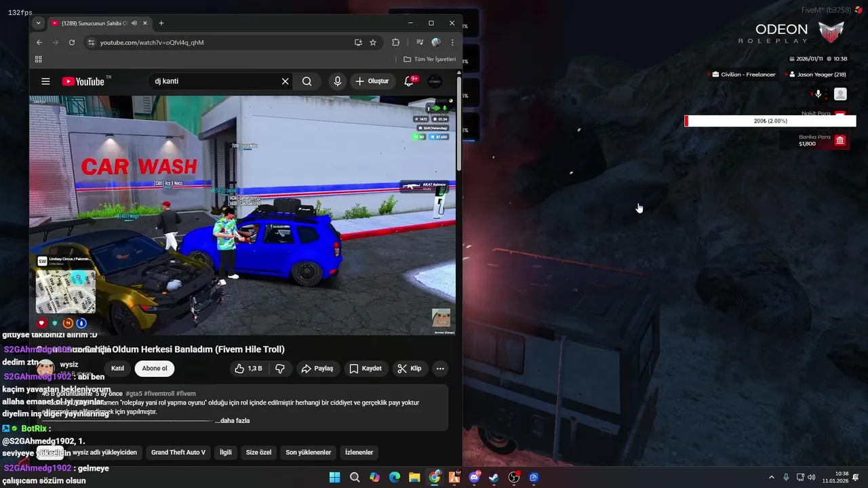Open Microsoft Edge from taskbar
Screen dimensions: 868x488
pos(395,477)
